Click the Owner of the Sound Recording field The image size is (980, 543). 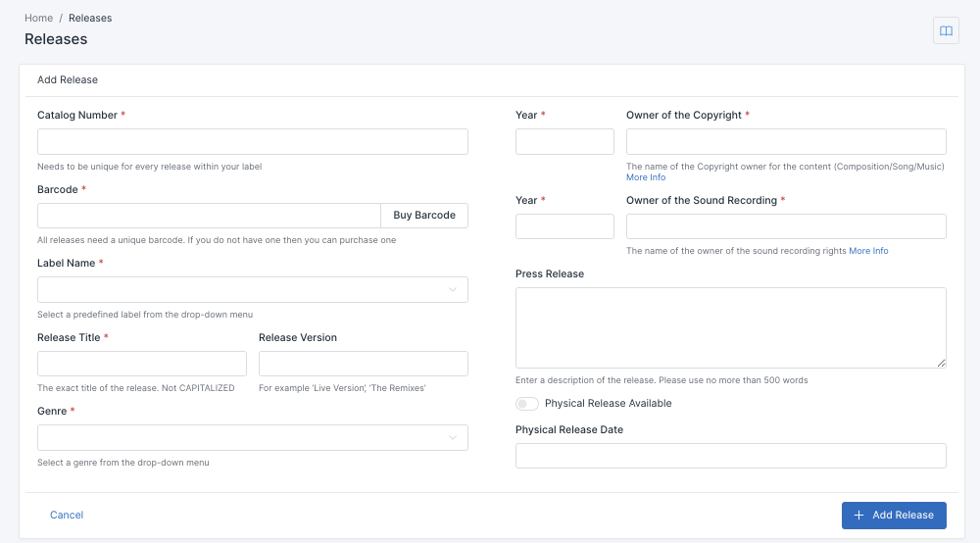click(x=786, y=227)
